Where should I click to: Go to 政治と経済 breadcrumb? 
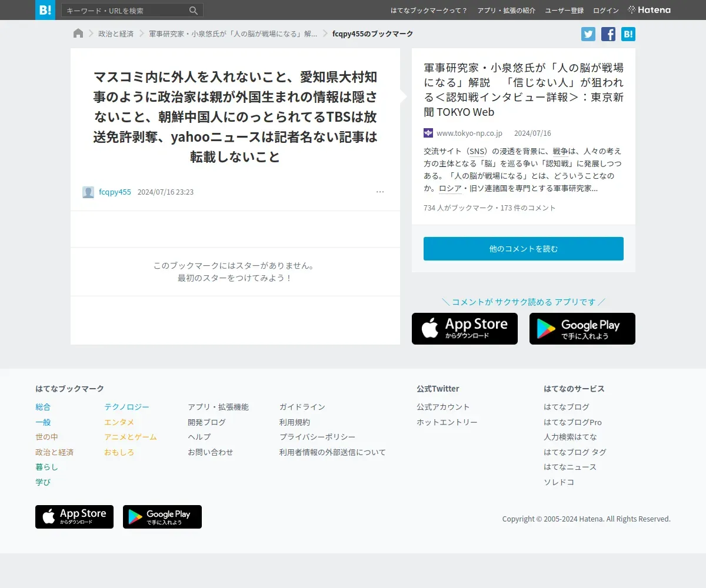116,34
